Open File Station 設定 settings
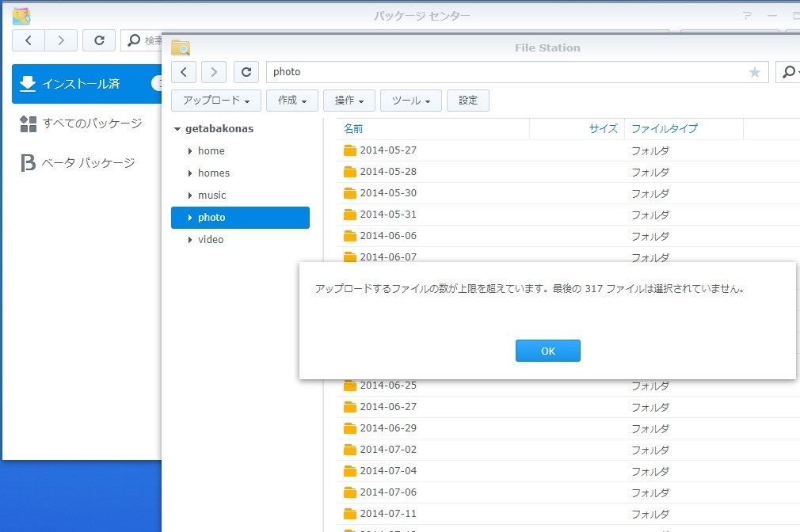Viewport: 800px width, 532px height. tap(467, 101)
